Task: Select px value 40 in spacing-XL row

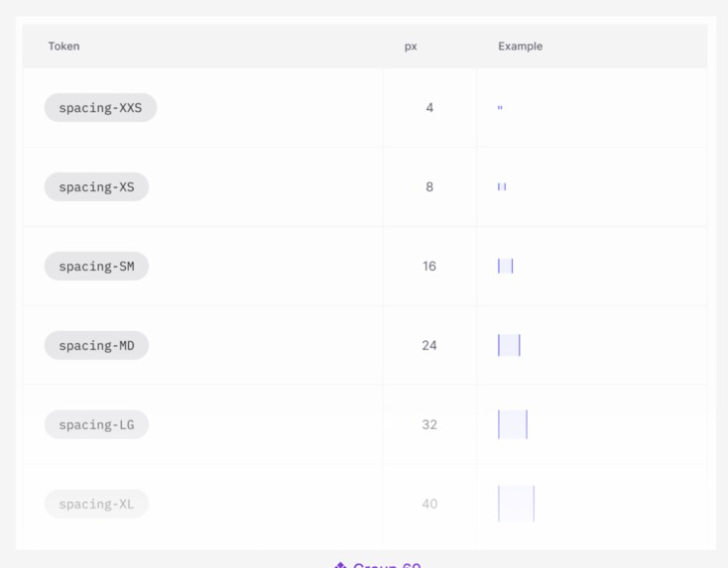Action: [x=429, y=504]
